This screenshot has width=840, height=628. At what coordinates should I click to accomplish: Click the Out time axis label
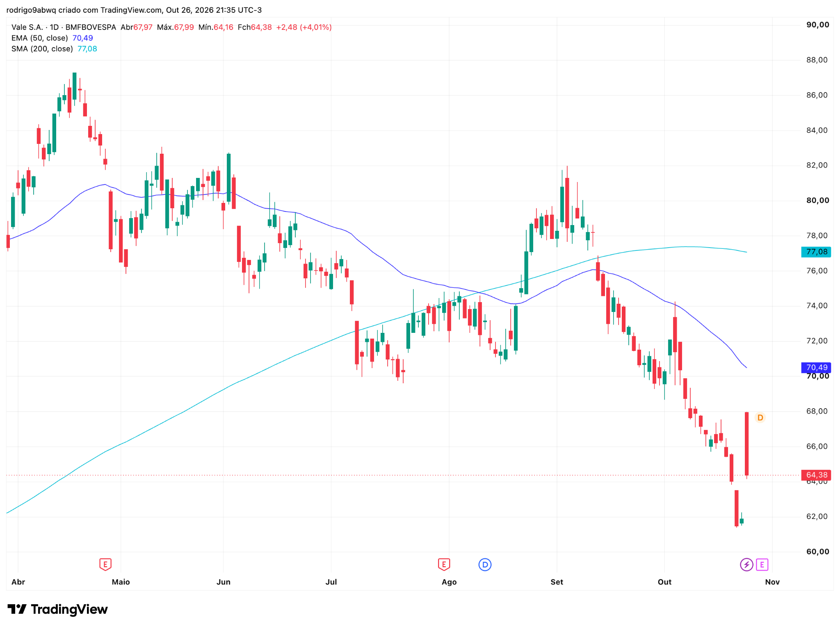point(664,582)
